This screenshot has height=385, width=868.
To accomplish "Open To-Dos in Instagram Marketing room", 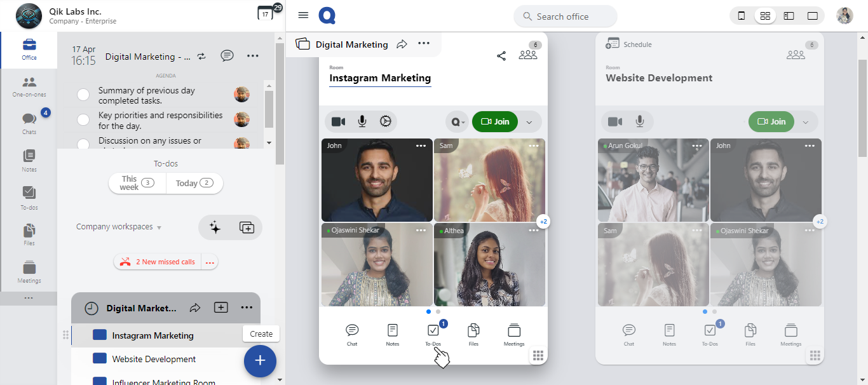I will tap(433, 334).
